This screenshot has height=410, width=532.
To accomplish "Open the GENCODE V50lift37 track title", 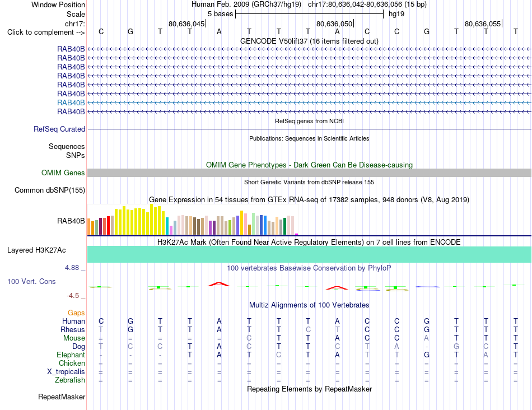I will 309,41.
